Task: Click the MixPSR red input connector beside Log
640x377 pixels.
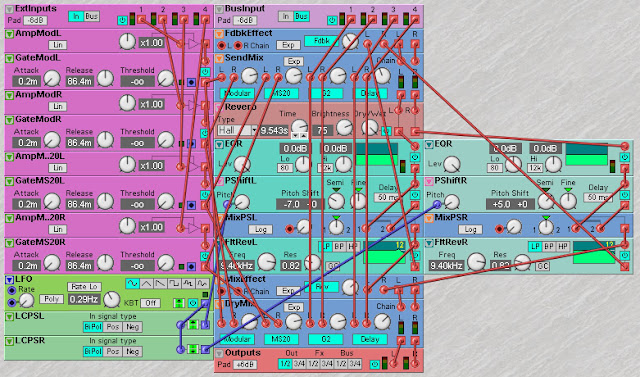Action: coord(499,229)
